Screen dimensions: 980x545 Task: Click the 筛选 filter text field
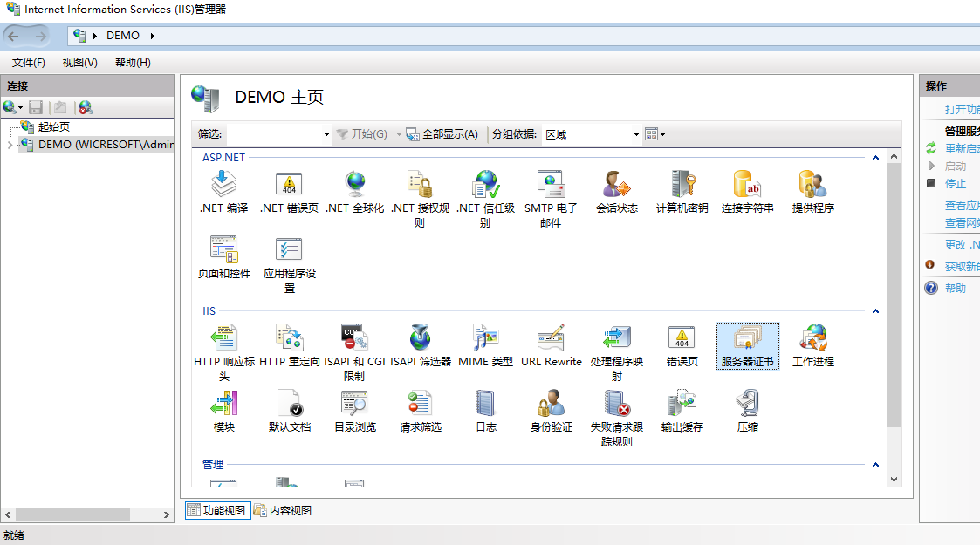pos(275,134)
